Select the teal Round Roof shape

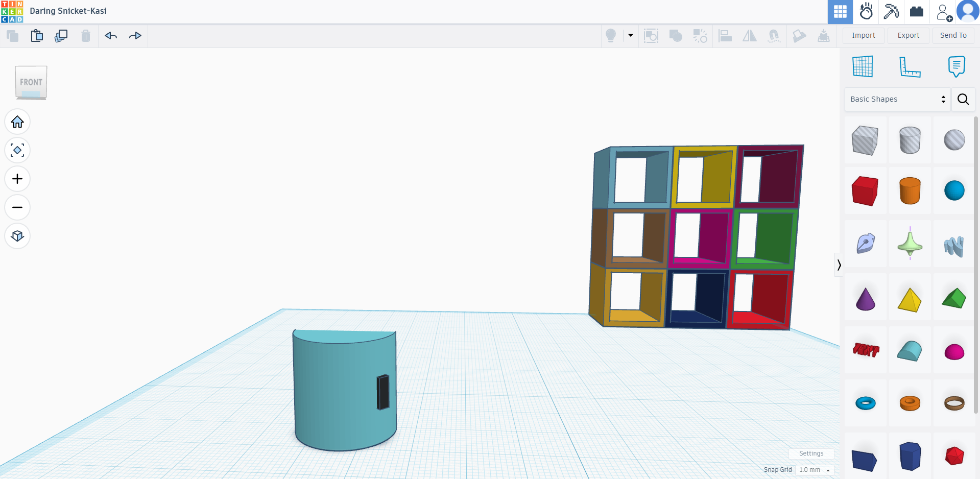(910, 350)
